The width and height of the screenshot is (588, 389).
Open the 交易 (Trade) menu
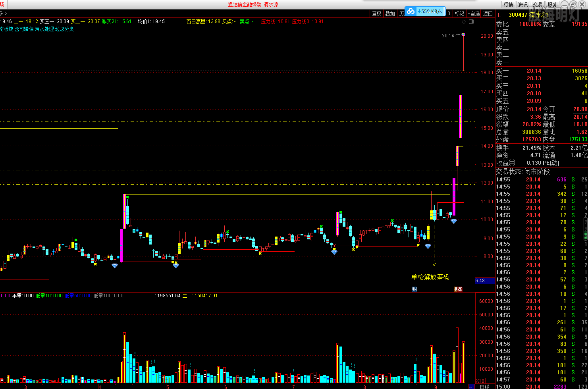538,5
